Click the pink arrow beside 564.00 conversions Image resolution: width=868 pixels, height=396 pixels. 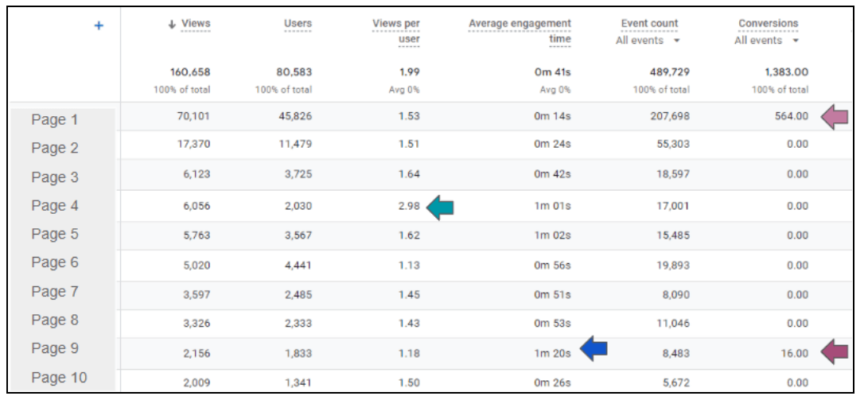pos(835,118)
